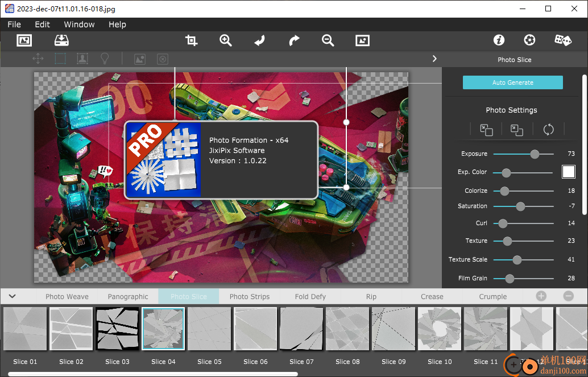Open the white Exp. Color swatch
This screenshot has height=377, width=588.
coord(569,172)
